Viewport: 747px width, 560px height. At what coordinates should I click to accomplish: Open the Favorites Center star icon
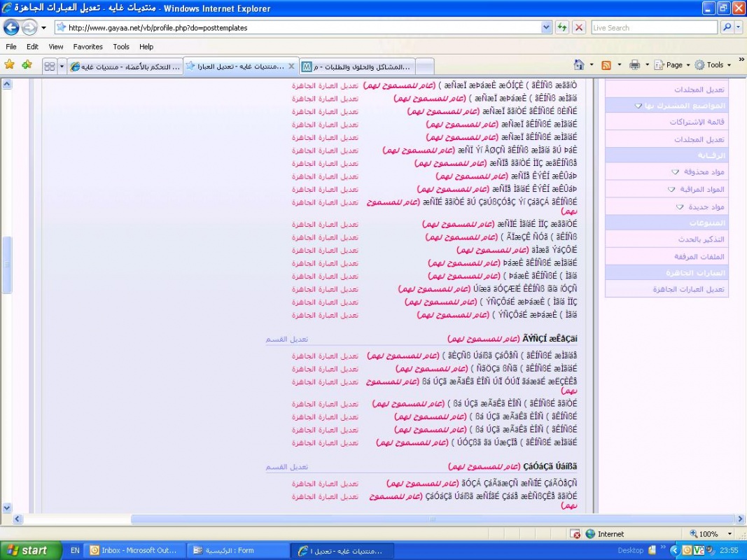point(10,65)
